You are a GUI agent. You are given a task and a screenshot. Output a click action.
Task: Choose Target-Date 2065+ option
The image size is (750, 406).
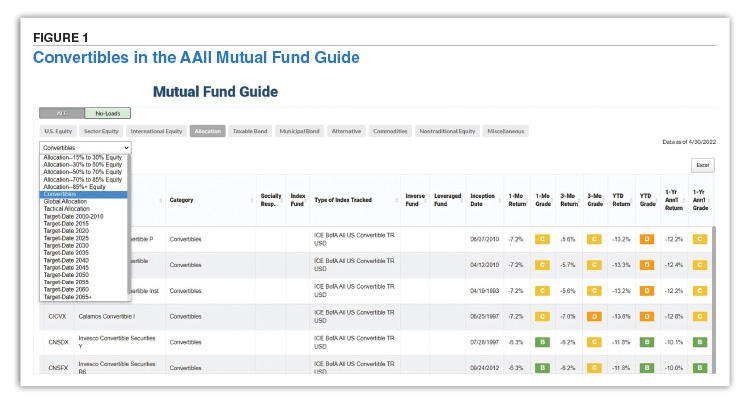(x=83, y=297)
